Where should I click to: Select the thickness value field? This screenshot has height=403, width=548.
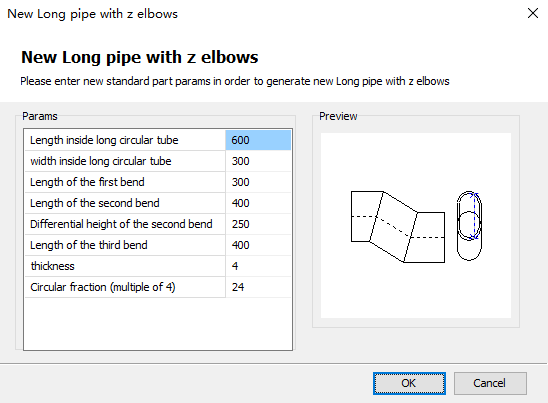(x=258, y=266)
